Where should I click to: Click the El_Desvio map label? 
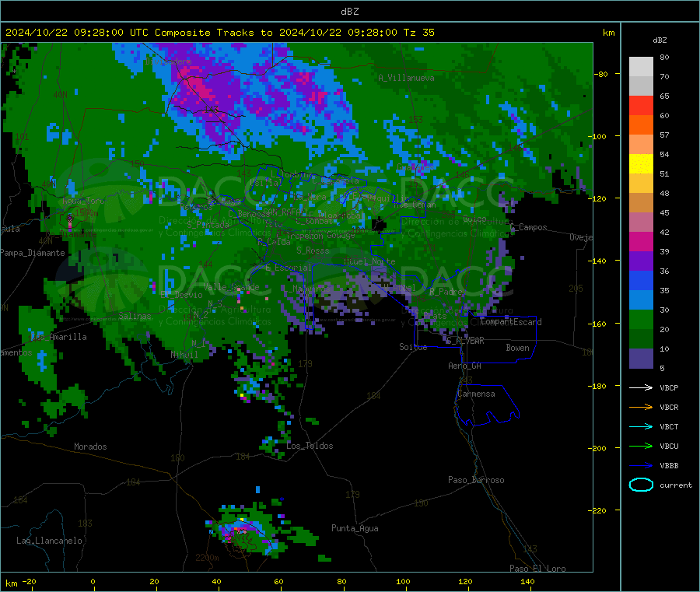[181, 295]
